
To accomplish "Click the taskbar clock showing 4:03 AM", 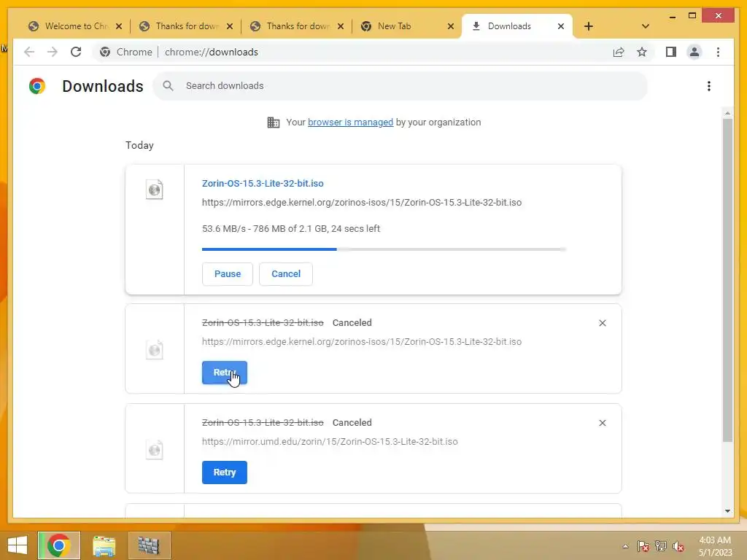I will click(715, 546).
